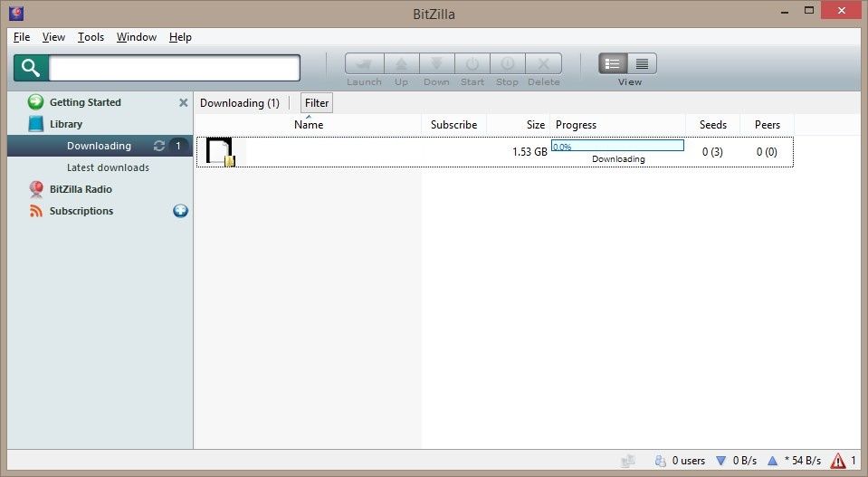Click the 1.53 GB size cell
The image size is (868, 477).
click(529, 152)
